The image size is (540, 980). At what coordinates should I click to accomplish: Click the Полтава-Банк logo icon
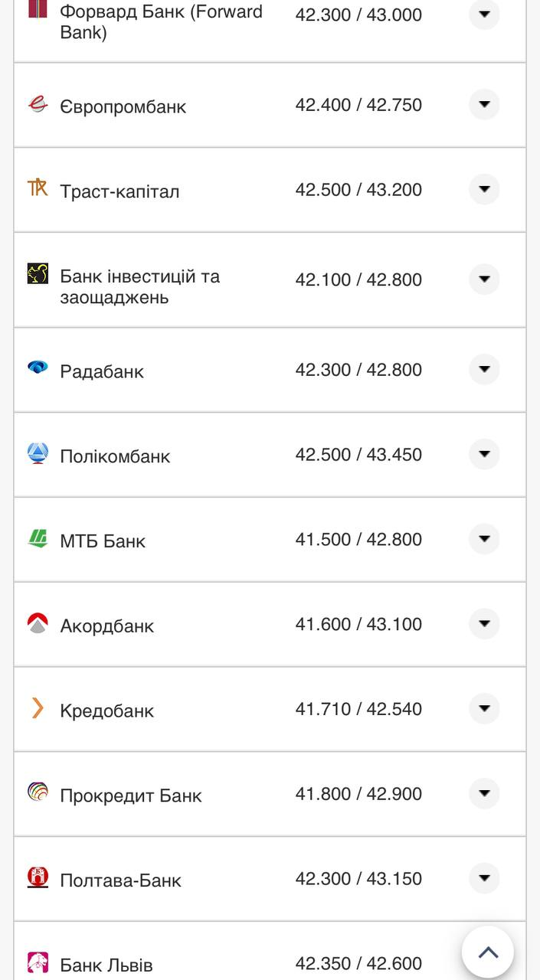[x=38, y=877]
